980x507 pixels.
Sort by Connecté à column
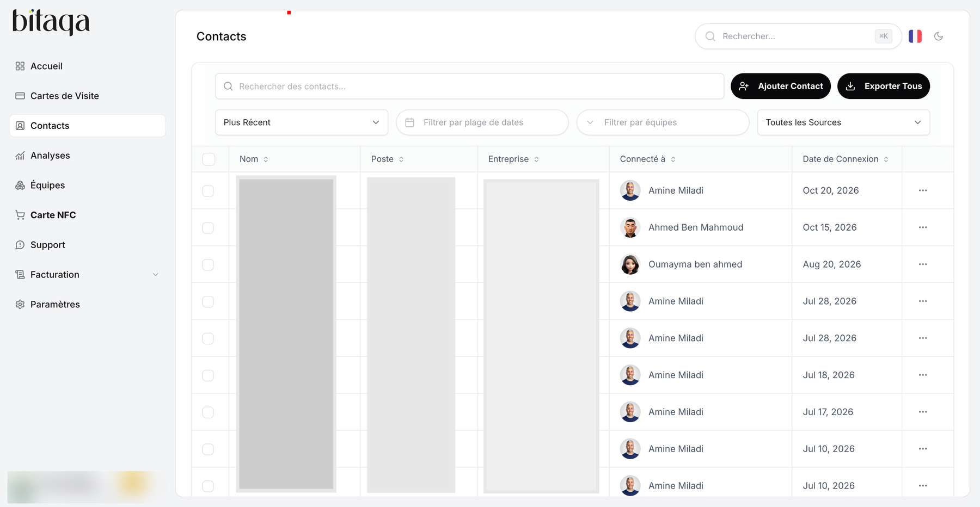pyautogui.click(x=648, y=159)
